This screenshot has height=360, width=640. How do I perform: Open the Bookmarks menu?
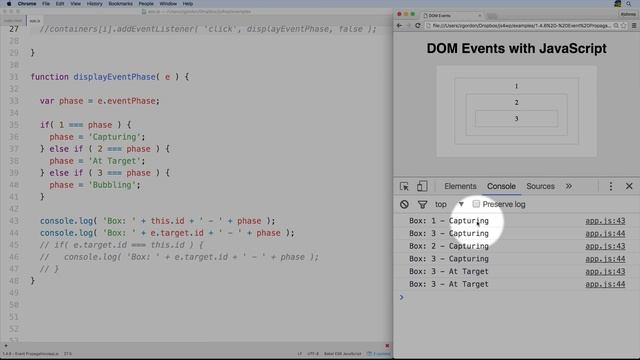(x=120, y=4)
